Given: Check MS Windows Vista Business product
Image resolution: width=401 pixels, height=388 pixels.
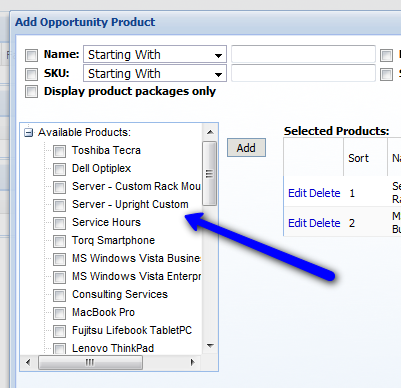Looking at the screenshot, I should (59, 259).
